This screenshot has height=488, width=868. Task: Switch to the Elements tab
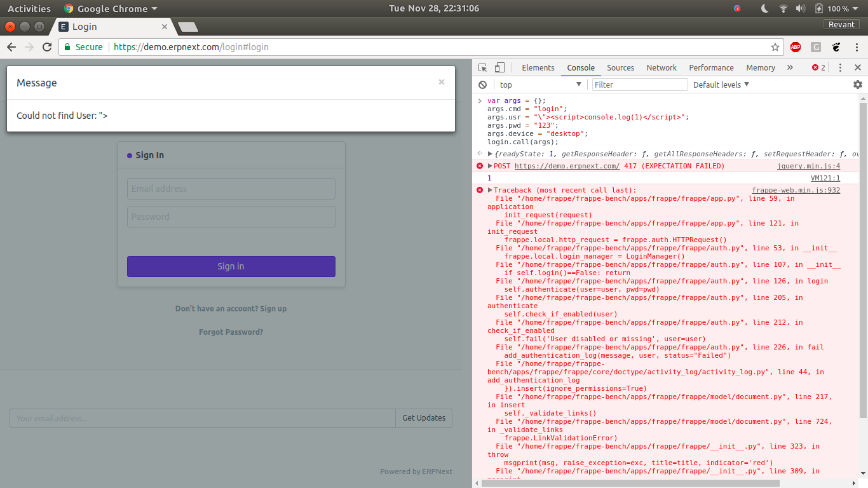pos(538,67)
